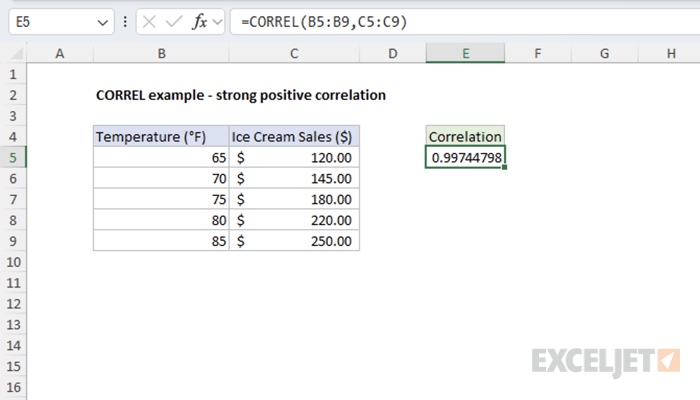This screenshot has width=700, height=400.
Task: Open the Insert Function fx icon
Action: click(x=200, y=22)
